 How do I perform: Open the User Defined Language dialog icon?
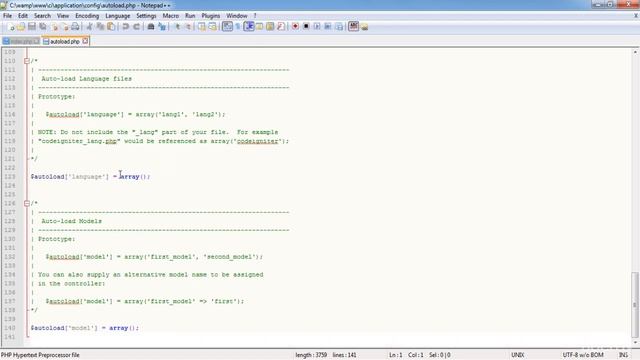coord(260,27)
